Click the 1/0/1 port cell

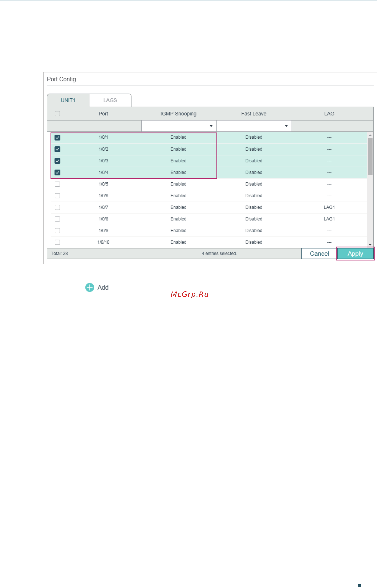click(x=103, y=137)
